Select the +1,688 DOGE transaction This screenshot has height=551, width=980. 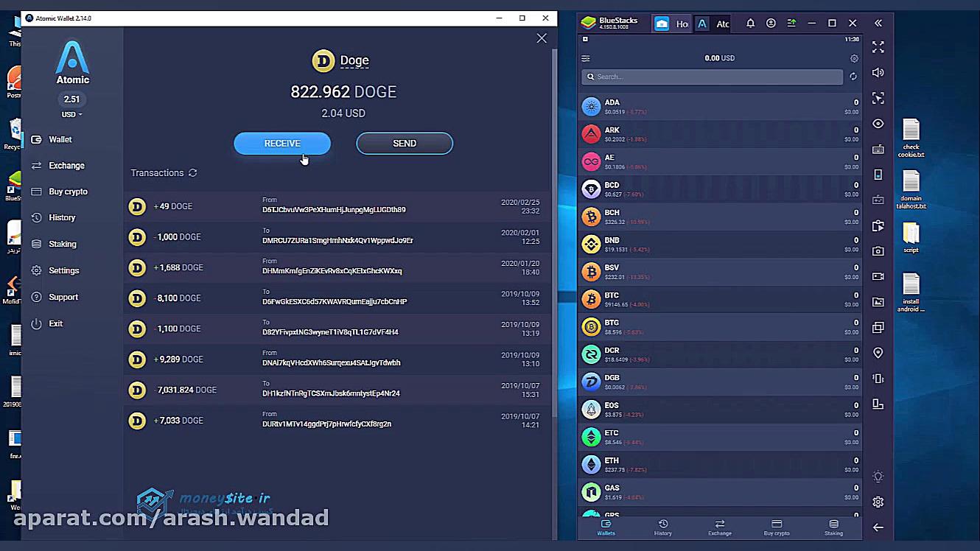[337, 267]
